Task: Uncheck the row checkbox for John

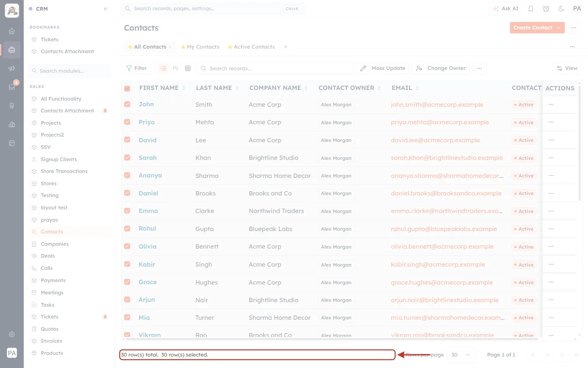Action: (x=127, y=104)
